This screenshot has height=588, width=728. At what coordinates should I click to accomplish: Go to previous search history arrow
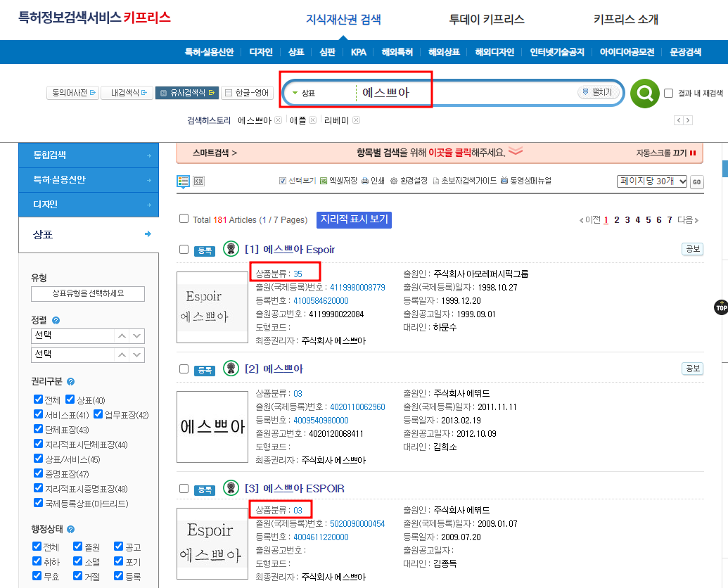[x=679, y=120]
